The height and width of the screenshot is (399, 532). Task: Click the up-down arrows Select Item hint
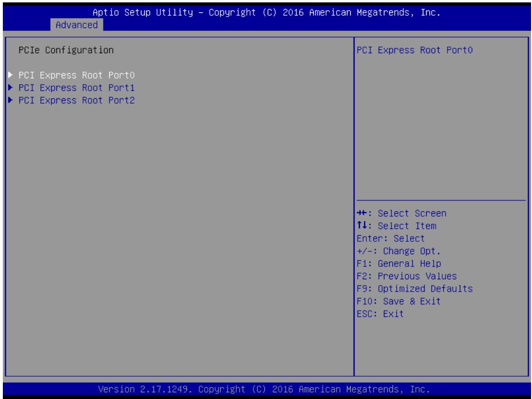pos(397,226)
